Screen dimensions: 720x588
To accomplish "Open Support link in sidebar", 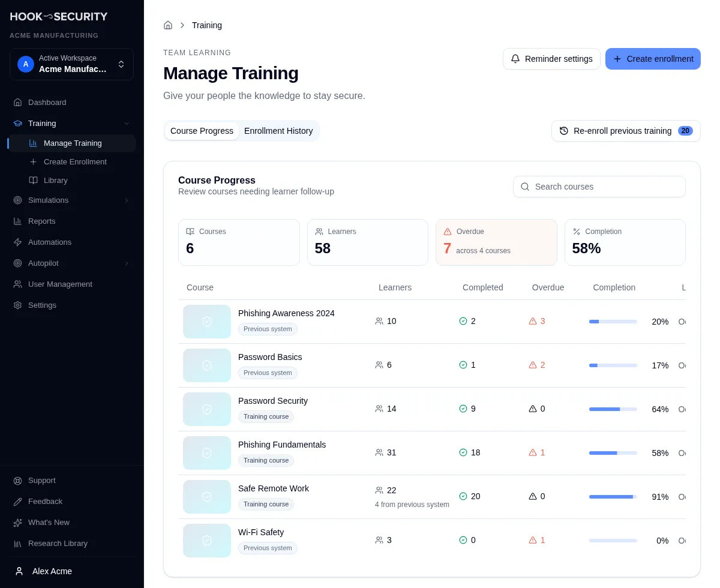I will (x=71, y=481).
